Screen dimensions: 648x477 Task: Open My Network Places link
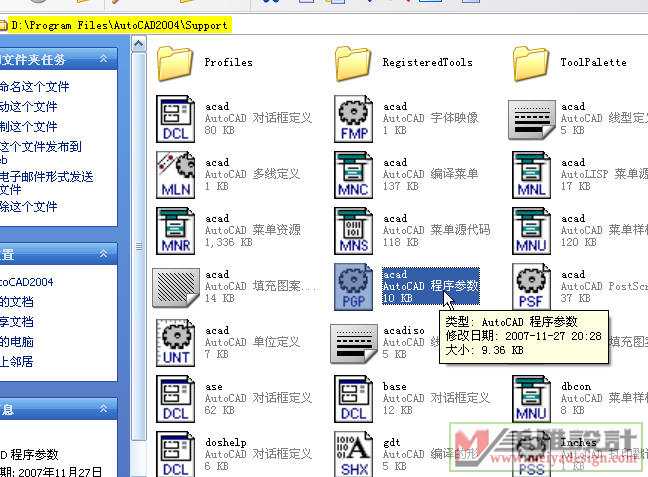(x=17, y=362)
